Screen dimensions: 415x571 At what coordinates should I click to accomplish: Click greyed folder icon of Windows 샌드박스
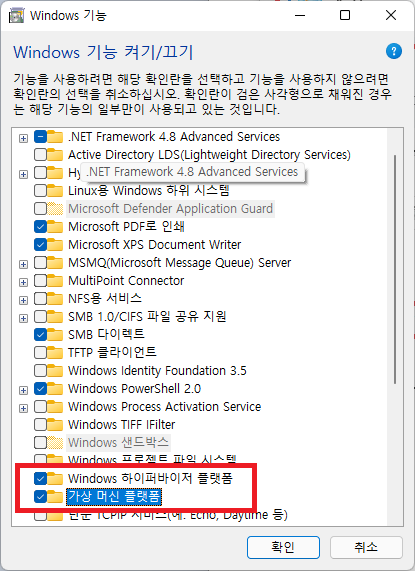(55, 442)
